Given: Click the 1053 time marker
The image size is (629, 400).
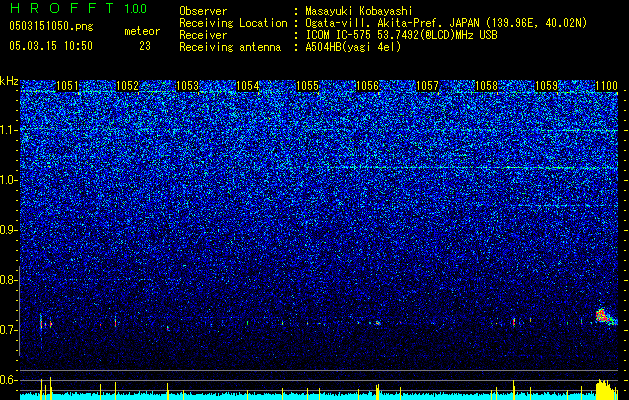Looking at the screenshot, I should (x=187, y=86).
